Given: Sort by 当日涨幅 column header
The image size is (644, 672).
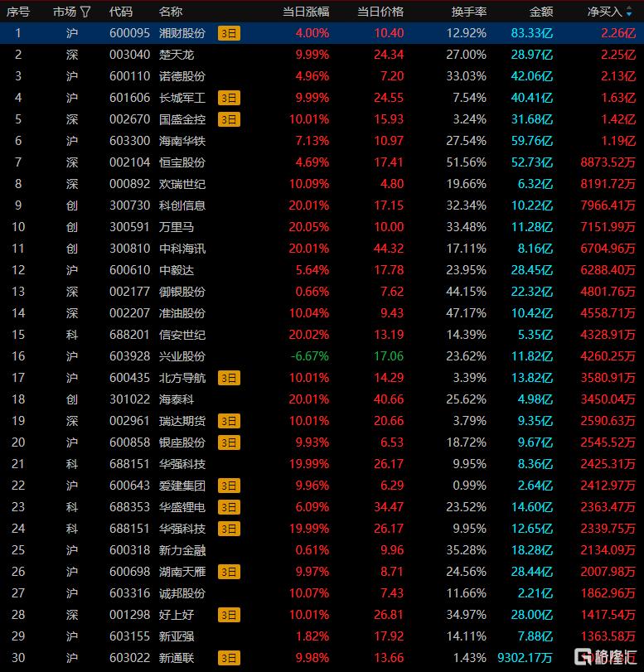Looking at the screenshot, I should point(306,12).
